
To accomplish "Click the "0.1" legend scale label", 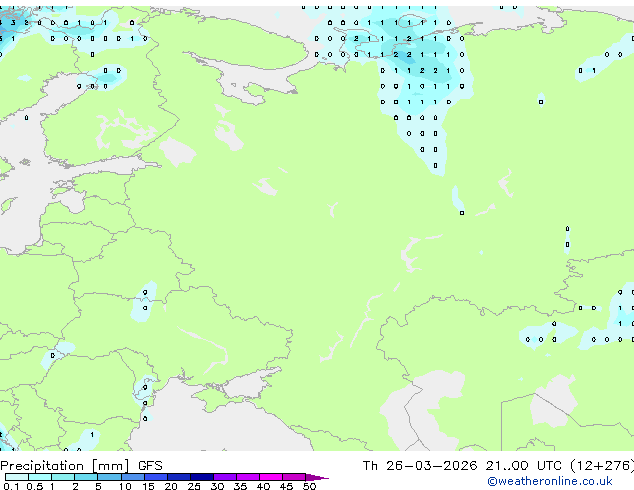I will click(x=11, y=486).
